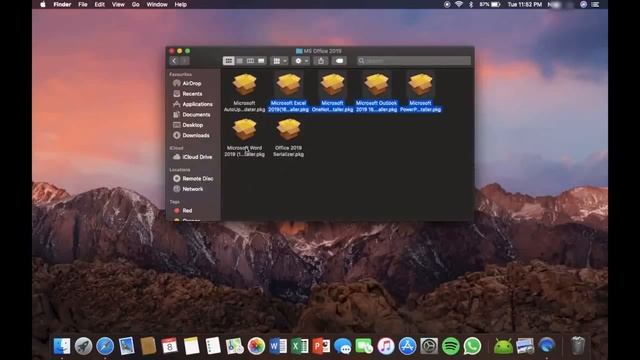
Task: Click the Edit Tags toolbar button
Action: [339, 61]
